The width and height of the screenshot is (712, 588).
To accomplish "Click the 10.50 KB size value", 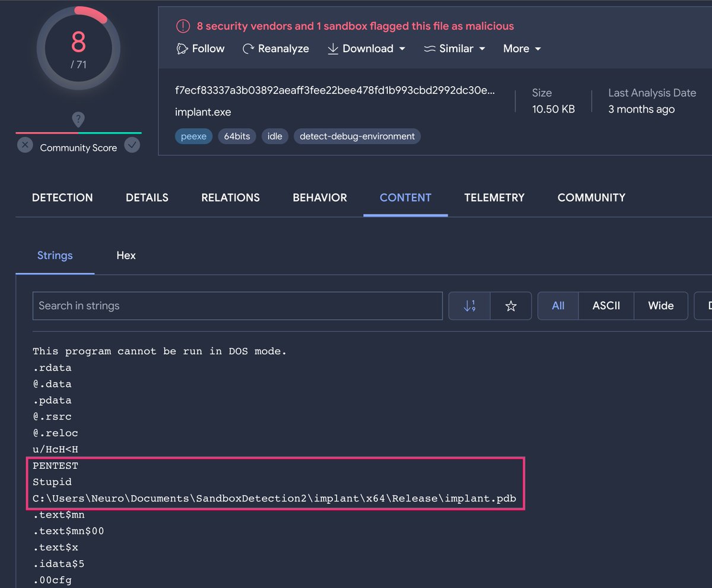I will pyautogui.click(x=554, y=109).
